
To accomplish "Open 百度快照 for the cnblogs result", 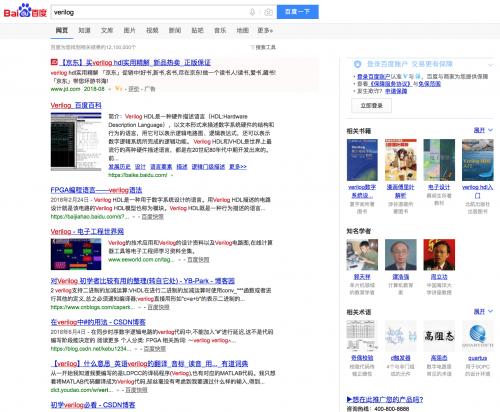I will 159,307.
